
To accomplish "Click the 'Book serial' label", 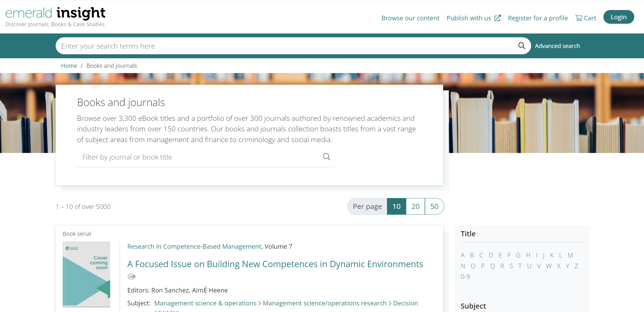I will pos(77,234).
